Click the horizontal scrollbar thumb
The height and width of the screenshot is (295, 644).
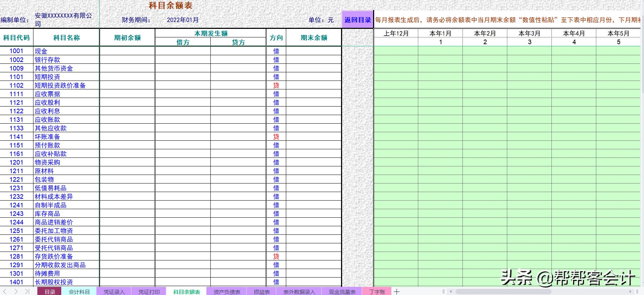point(503,291)
